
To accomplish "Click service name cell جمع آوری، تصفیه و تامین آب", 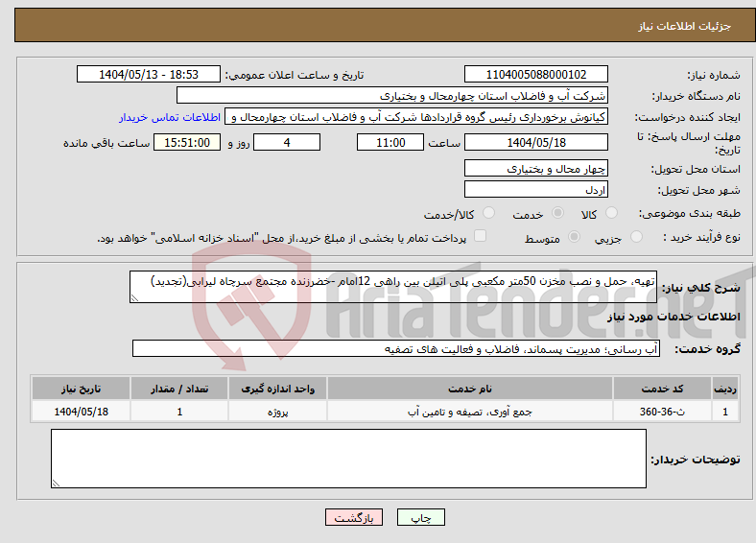I will (470, 412).
